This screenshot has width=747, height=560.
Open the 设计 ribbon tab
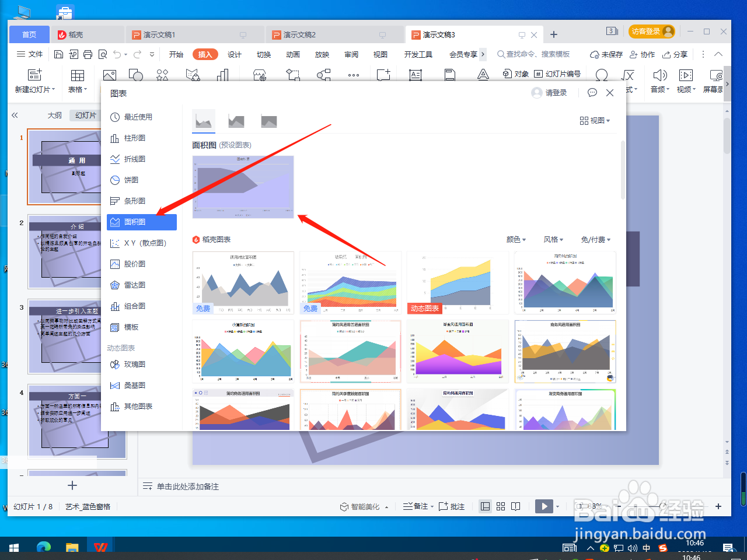tap(235, 54)
